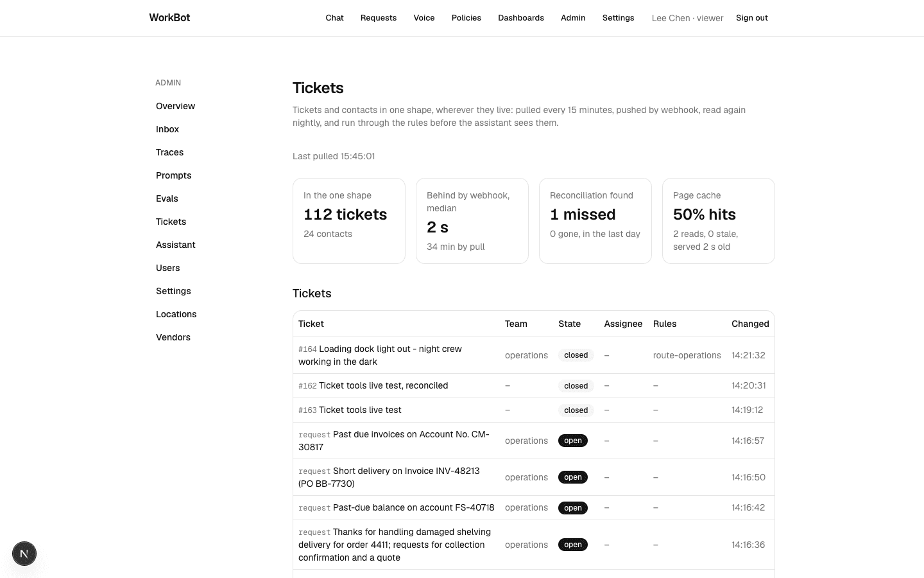Click request Short delivery on Invoice INV-48213

click(389, 477)
